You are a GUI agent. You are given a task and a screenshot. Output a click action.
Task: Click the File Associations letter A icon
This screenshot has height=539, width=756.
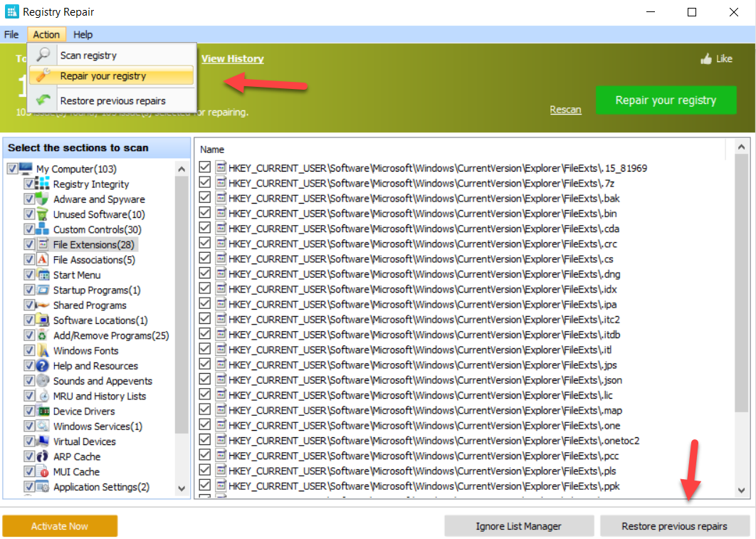click(x=43, y=259)
